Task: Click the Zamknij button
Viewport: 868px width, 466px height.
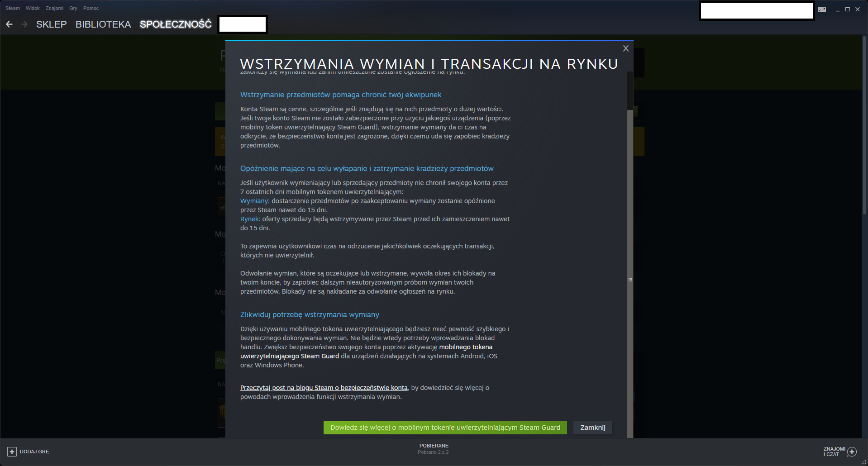Action: (592, 428)
